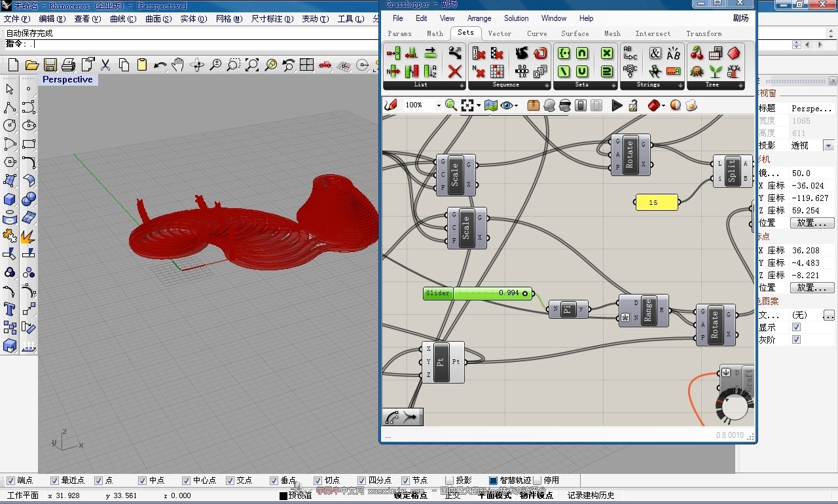Open the 投影 projection dropdown in properties

tap(828, 146)
